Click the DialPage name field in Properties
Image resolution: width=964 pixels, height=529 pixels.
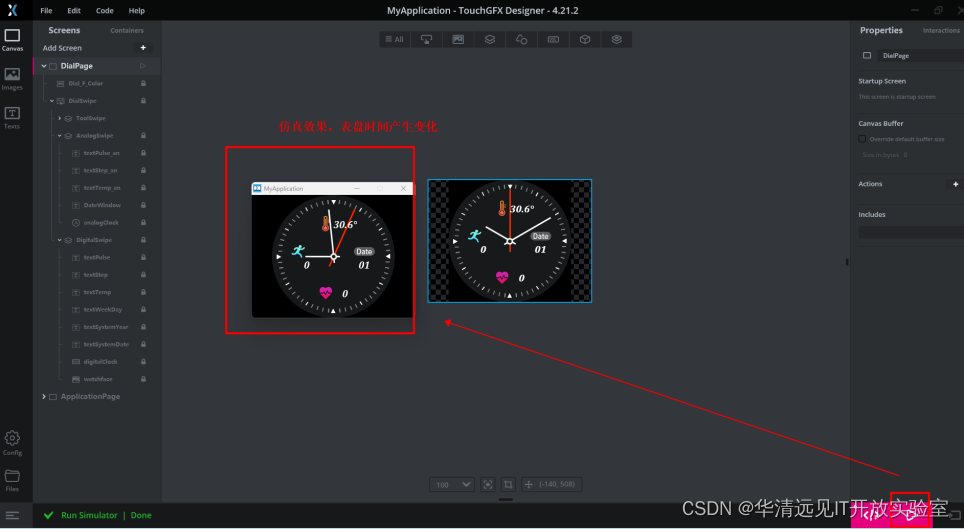(920, 55)
